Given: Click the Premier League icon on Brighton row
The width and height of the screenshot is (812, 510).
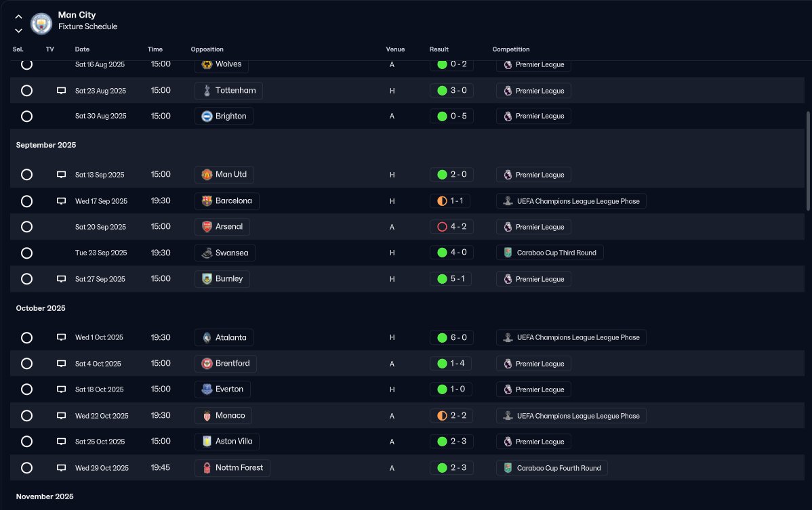Looking at the screenshot, I should tap(506, 116).
